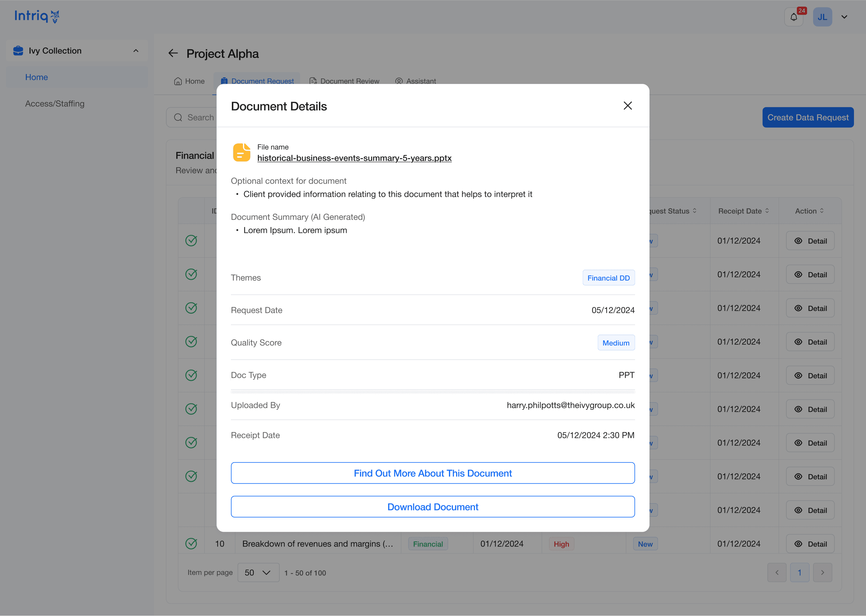Open Detail for the third table row
The width and height of the screenshot is (866, 616).
click(x=810, y=308)
